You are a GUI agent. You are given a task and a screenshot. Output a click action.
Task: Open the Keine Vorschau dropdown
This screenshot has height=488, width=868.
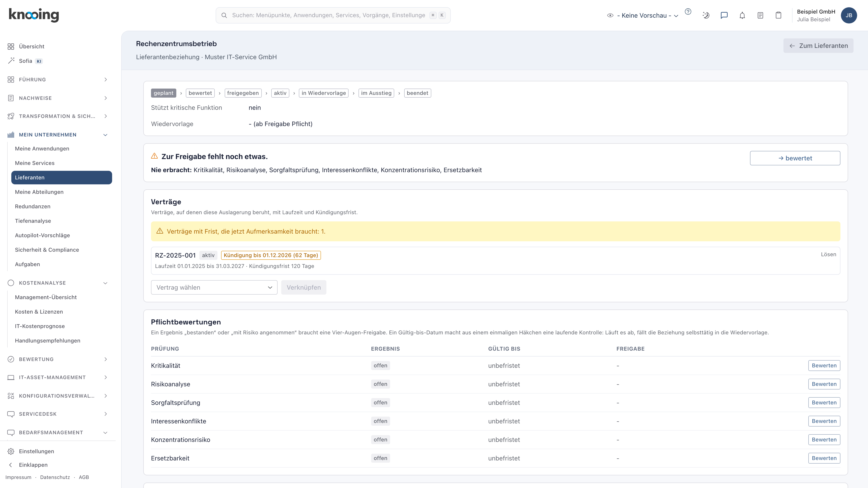[x=643, y=16]
